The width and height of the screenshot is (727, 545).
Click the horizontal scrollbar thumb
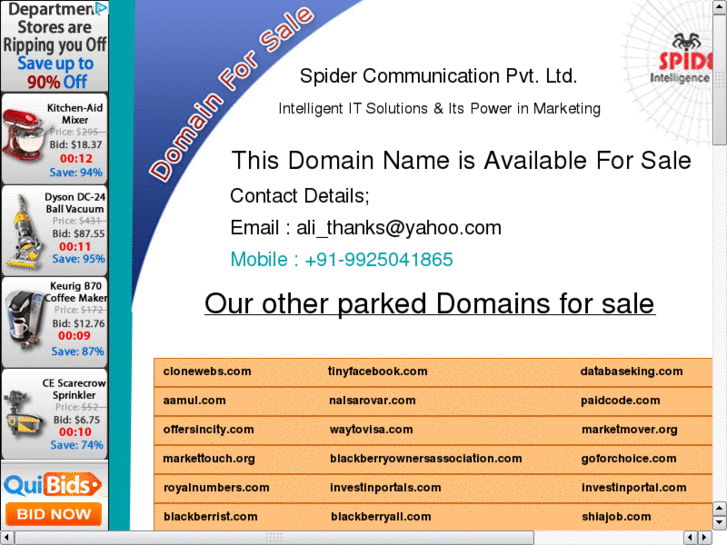point(274,538)
